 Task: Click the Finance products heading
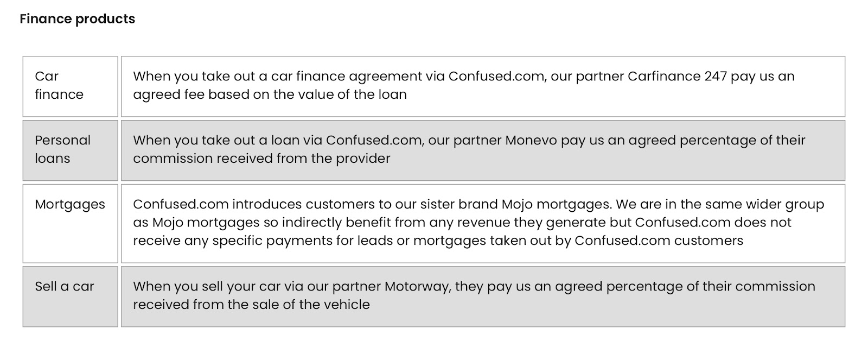[x=77, y=19]
